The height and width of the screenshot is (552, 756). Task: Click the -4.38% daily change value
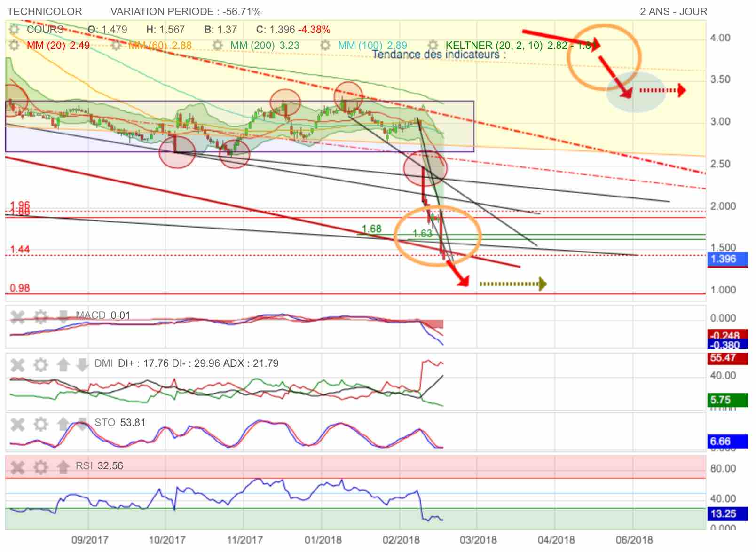pyautogui.click(x=315, y=29)
